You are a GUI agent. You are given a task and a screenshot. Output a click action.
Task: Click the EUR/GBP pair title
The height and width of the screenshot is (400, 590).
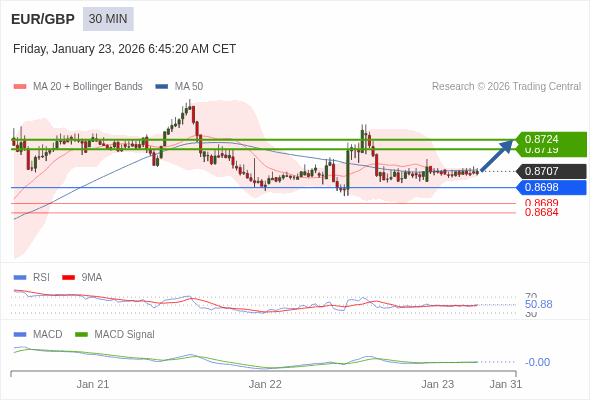pyautogui.click(x=43, y=19)
